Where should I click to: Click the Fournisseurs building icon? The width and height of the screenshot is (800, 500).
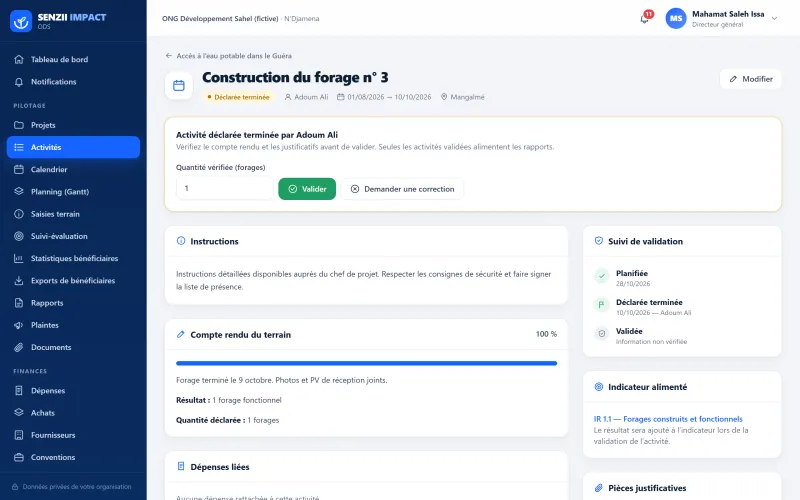pos(19,435)
